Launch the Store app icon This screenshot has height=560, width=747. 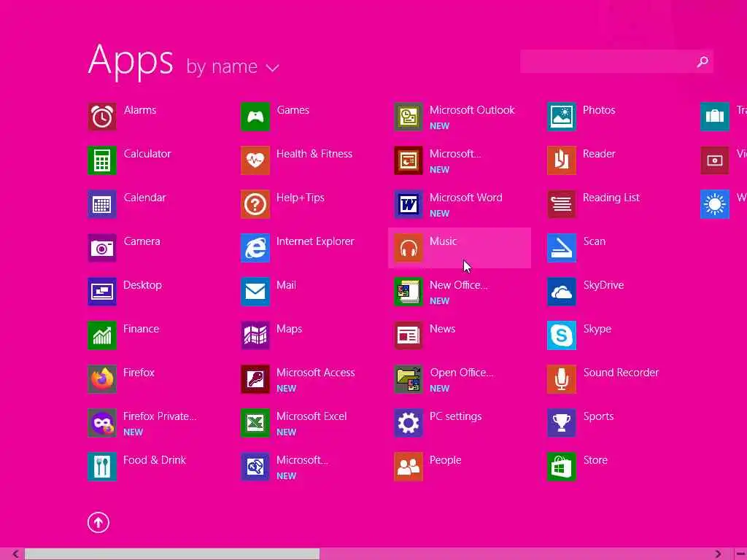tap(562, 467)
